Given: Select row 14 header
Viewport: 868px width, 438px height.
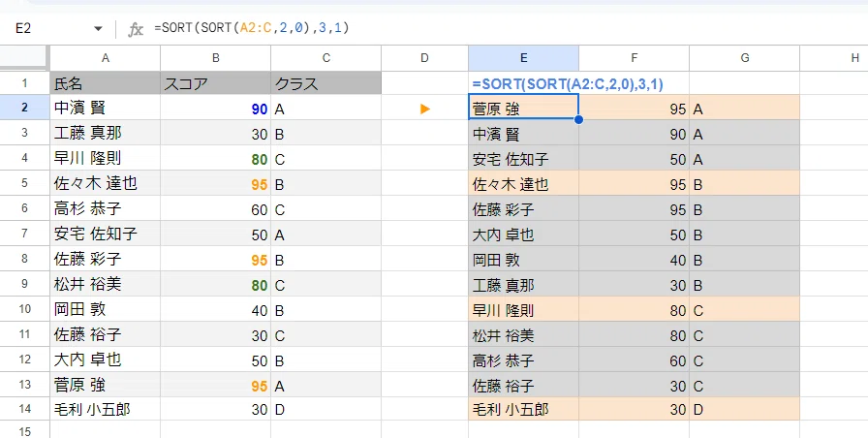Looking at the screenshot, I should (24, 410).
